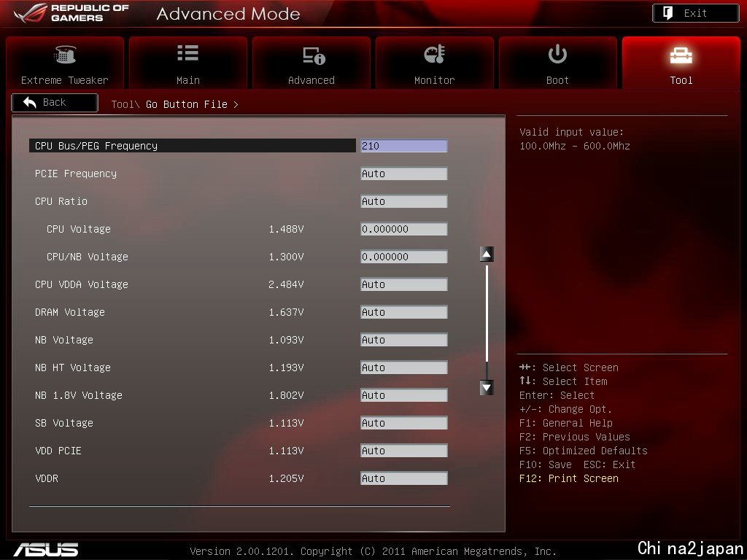Switch to the Monitor tab

pos(435,63)
